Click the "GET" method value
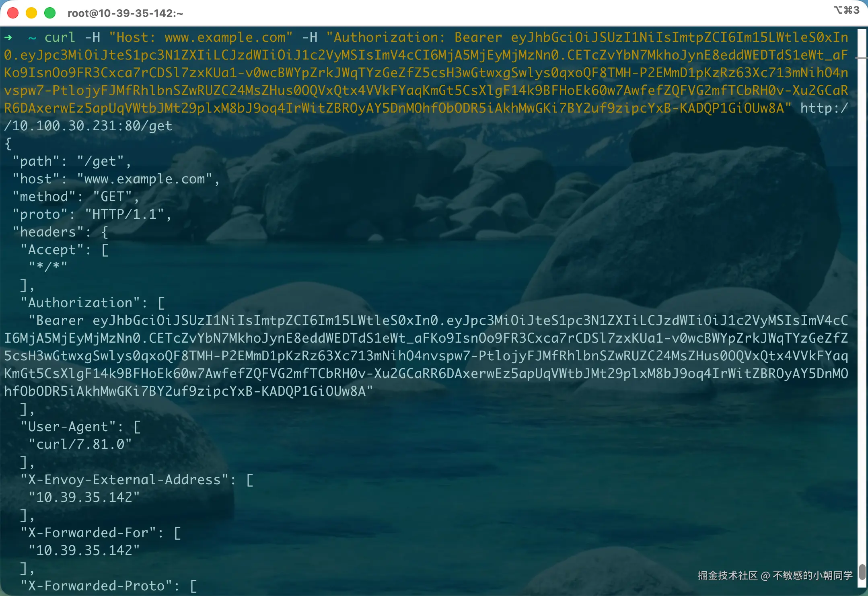The image size is (868, 596). 112,197
